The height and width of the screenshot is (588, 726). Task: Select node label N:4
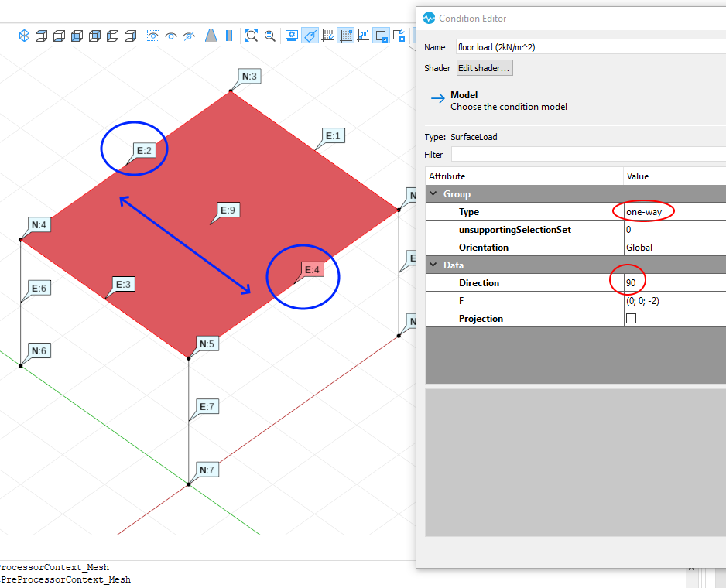pos(39,224)
